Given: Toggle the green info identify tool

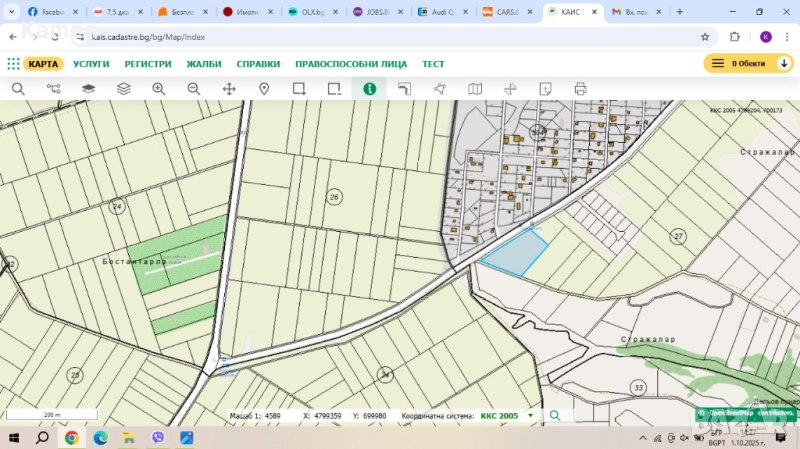Looking at the screenshot, I should coord(369,89).
